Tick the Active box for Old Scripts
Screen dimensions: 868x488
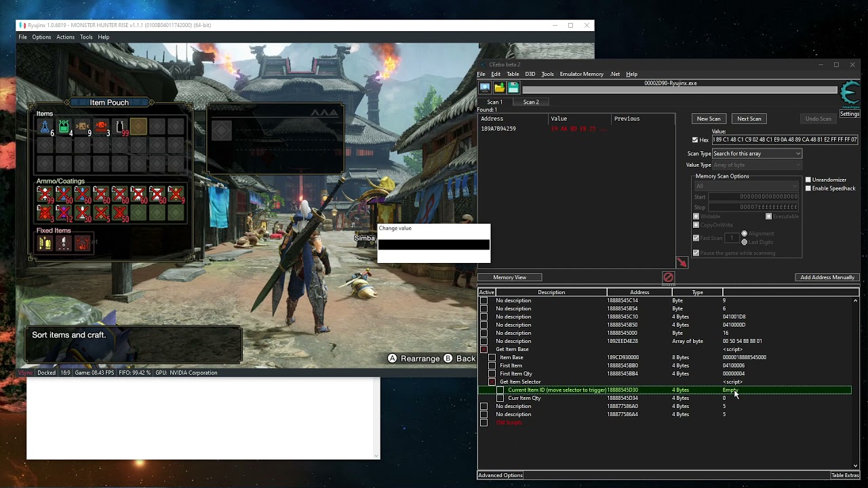(484, 422)
